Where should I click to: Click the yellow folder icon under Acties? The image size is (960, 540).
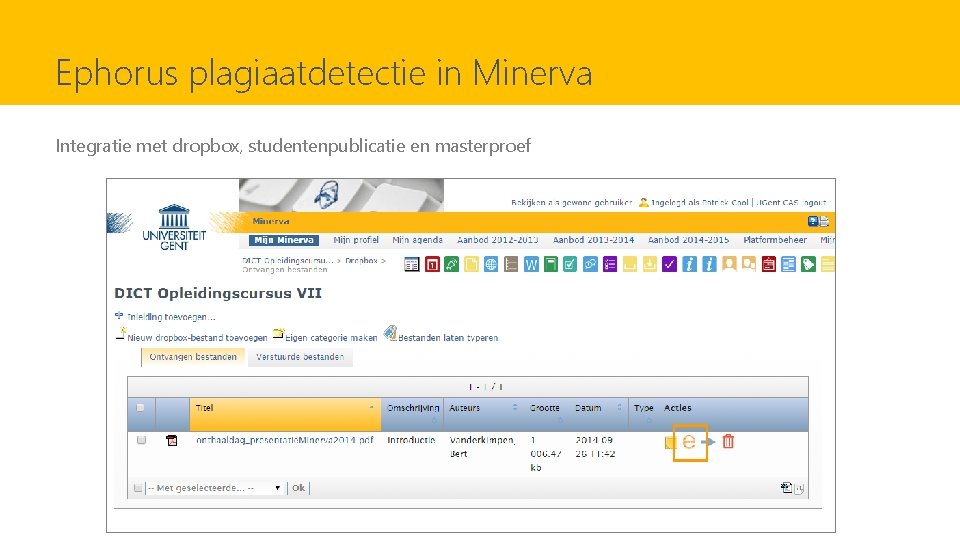[x=669, y=443]
